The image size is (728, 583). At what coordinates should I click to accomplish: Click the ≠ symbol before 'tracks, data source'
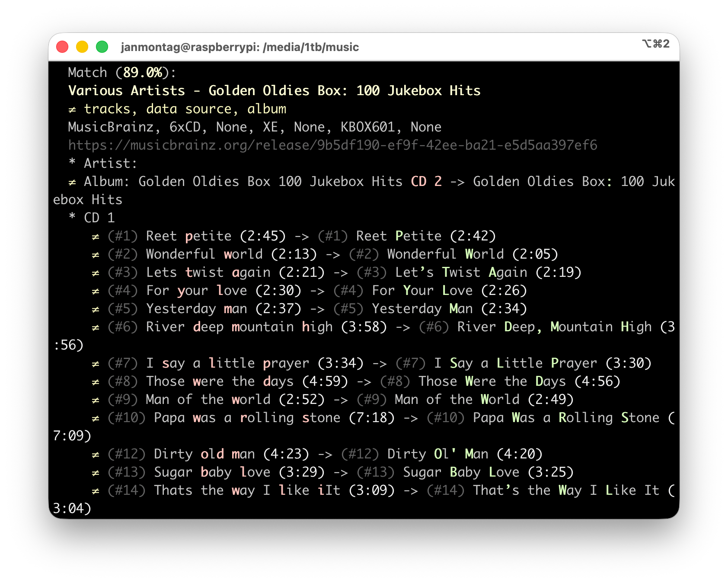(72, 109)
